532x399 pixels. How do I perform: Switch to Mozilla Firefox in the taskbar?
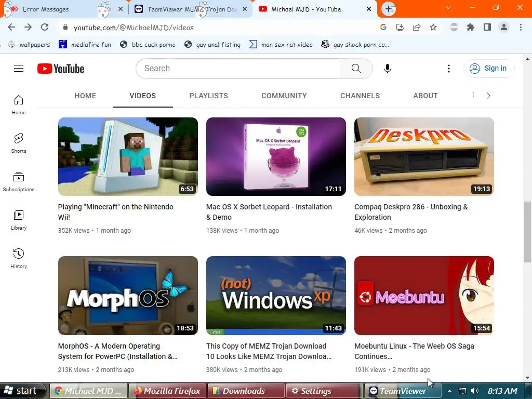[x=168, y=391]
